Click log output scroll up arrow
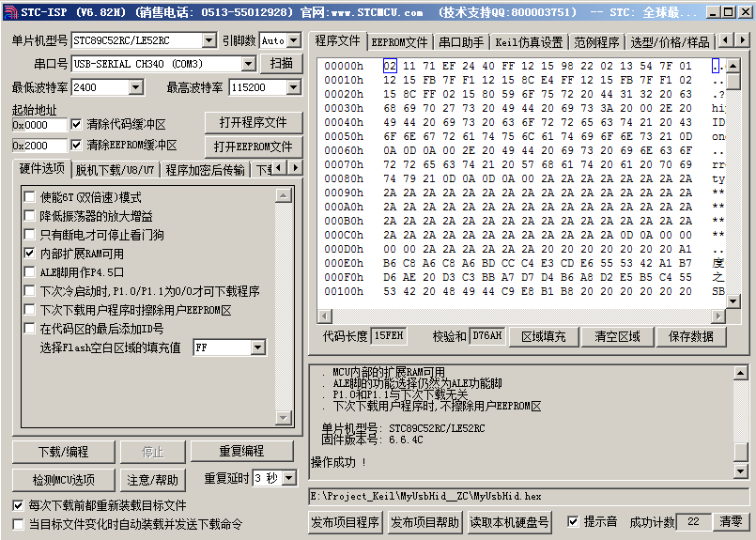The image size is (756, 540). tap(741, 373)
